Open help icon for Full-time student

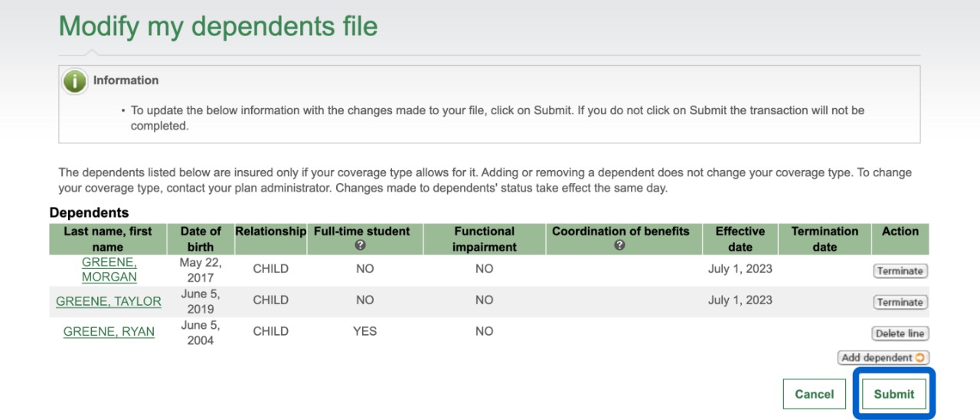(x=361, y=246)
